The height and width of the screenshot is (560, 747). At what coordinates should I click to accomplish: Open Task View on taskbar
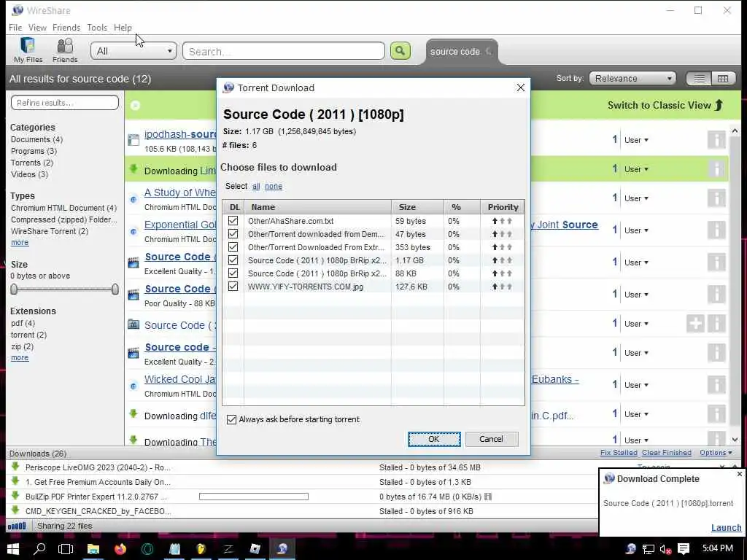point(66,548)
